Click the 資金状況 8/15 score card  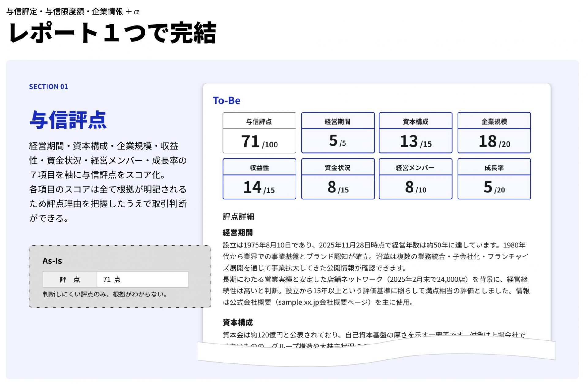pyautogui.click(x=338, y=179)
